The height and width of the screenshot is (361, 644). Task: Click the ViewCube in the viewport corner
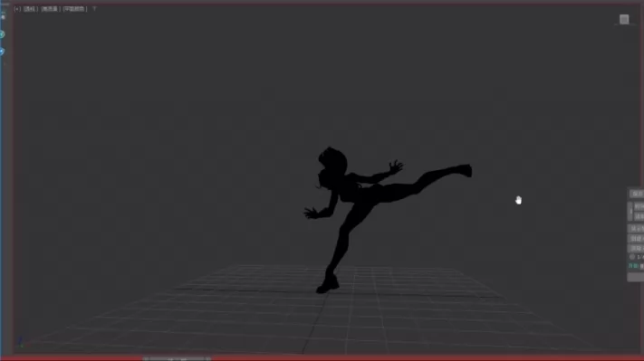[624, 19]
